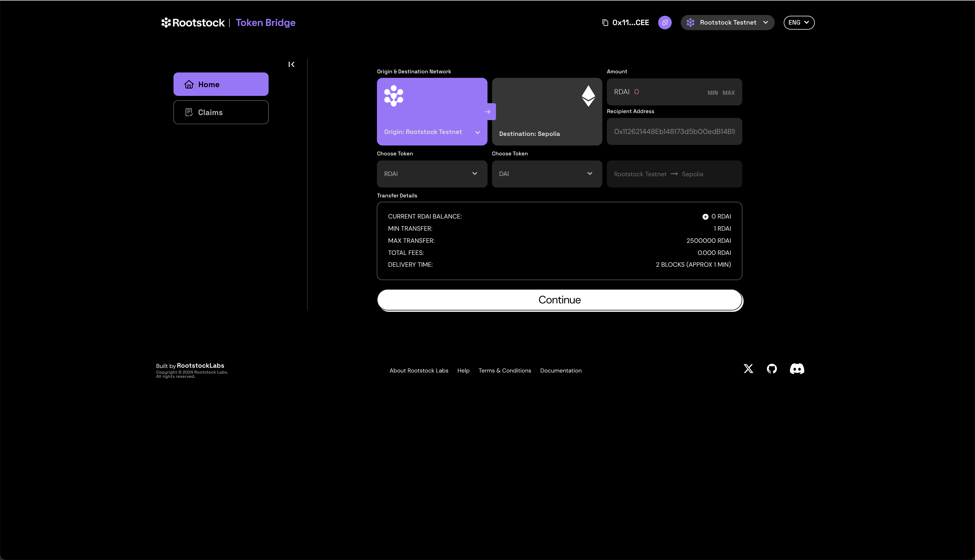This screenshot has width=975, height=560.
Task: Open the Claims sidebar item
Action: click(x=221, y=112)
